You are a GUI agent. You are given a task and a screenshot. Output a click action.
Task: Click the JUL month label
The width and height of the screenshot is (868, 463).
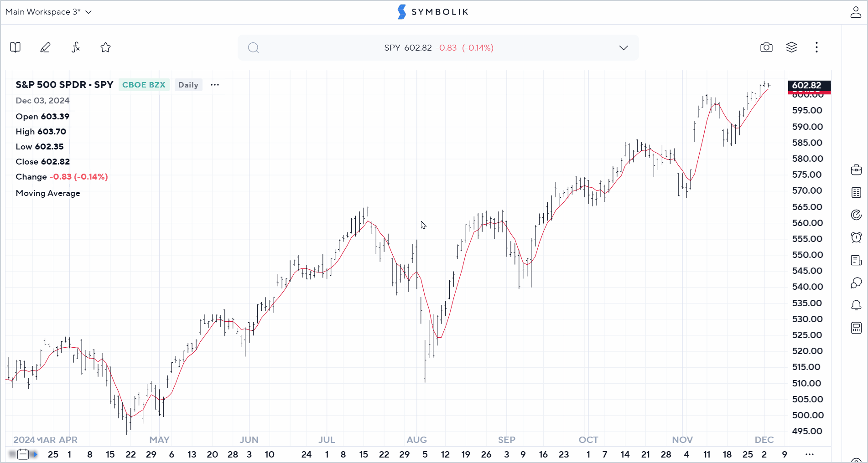(327, 440)
